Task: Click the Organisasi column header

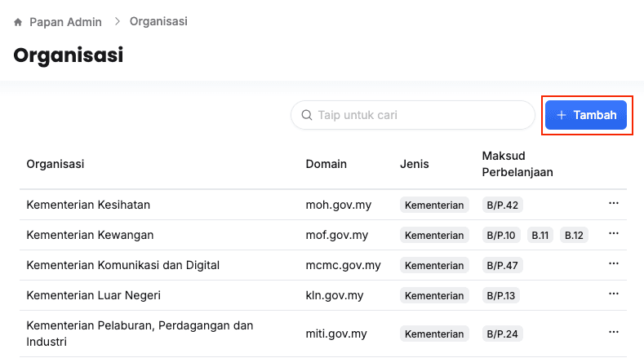Action: 56,164
